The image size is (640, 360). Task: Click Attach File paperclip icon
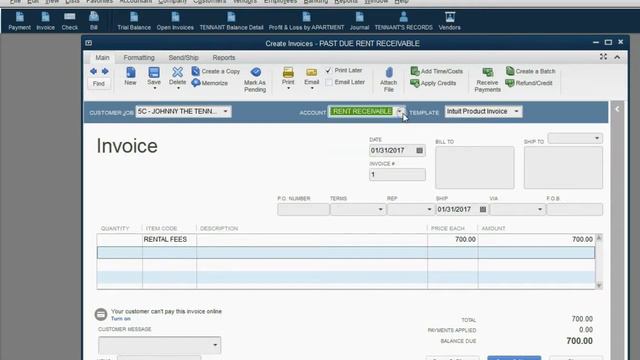tap(389, 80)
